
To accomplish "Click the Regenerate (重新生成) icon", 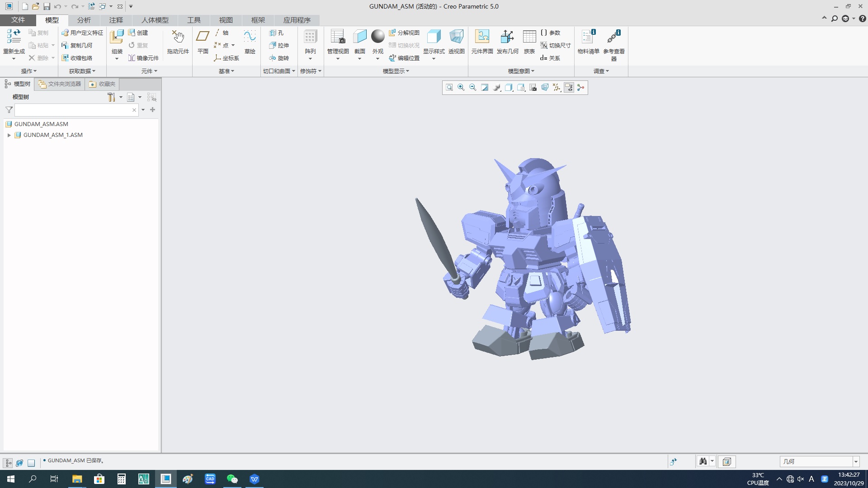I will click(x=14, y=37).
